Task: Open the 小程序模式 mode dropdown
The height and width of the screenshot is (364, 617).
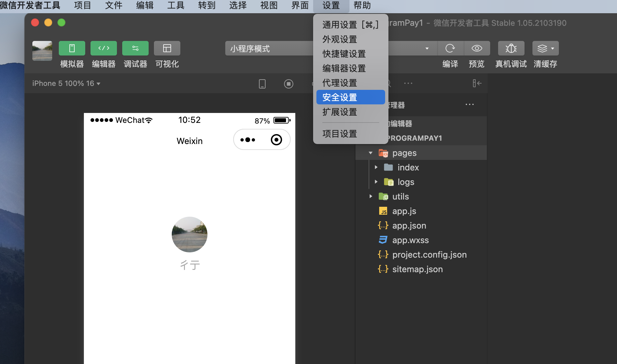Action: pos(269,49)
